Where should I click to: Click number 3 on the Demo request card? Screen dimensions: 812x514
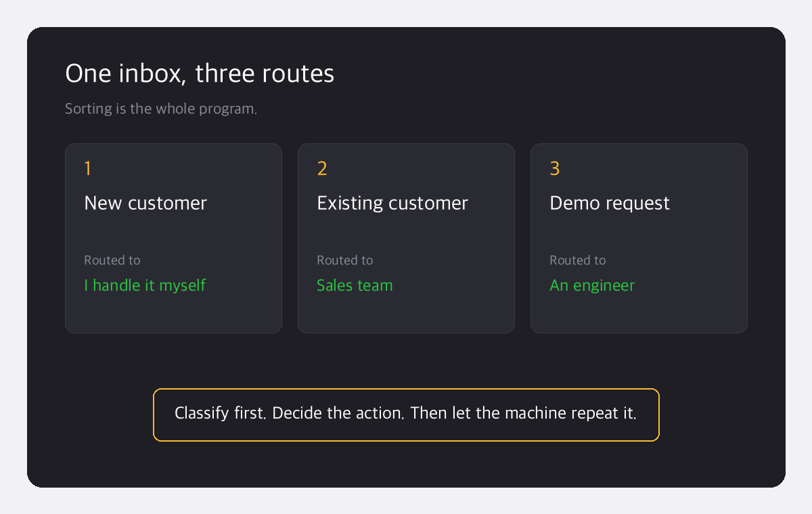(x=555, y=168)
